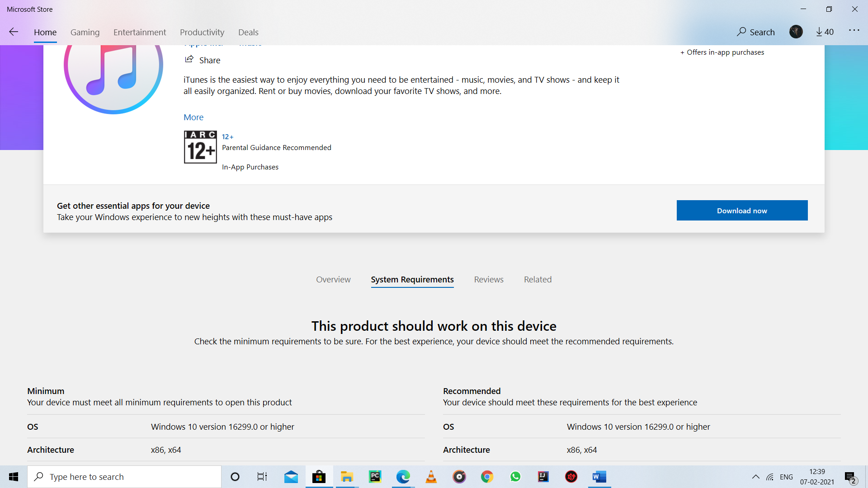Open Microsoft Word from taskbar
The image size is (868, 488).
pyautogui.click(x=599, y=477)
